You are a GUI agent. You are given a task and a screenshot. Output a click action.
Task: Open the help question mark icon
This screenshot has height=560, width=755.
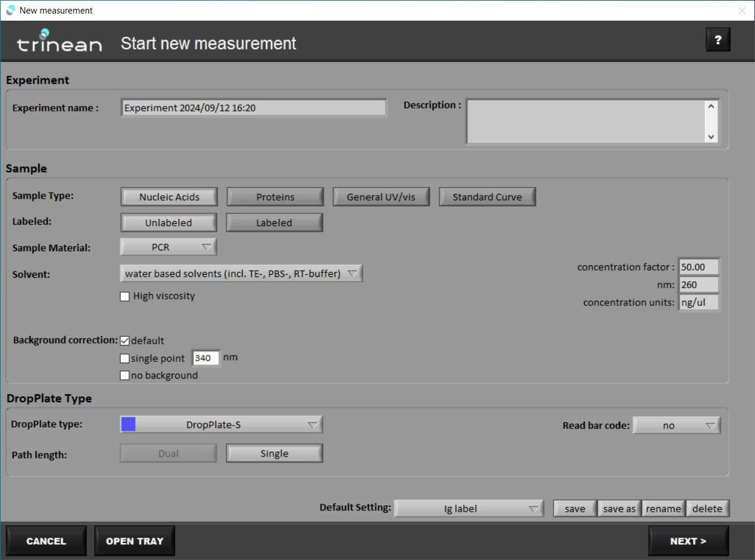point(717,40)
